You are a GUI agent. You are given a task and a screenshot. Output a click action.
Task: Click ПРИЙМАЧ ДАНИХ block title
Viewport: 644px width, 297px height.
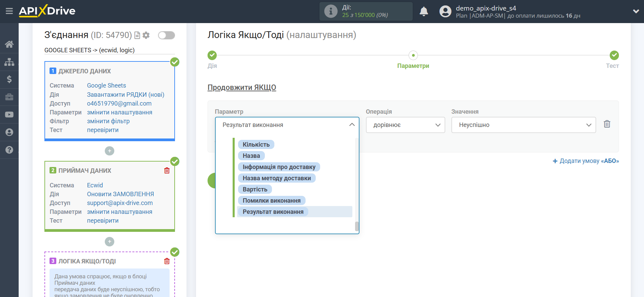point(85,171)
